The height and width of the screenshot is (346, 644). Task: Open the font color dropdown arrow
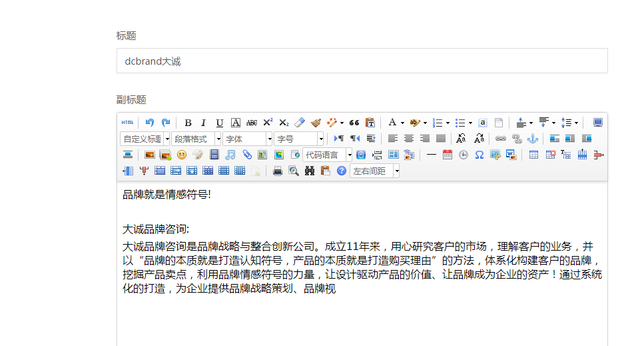[x=402, y=123]
